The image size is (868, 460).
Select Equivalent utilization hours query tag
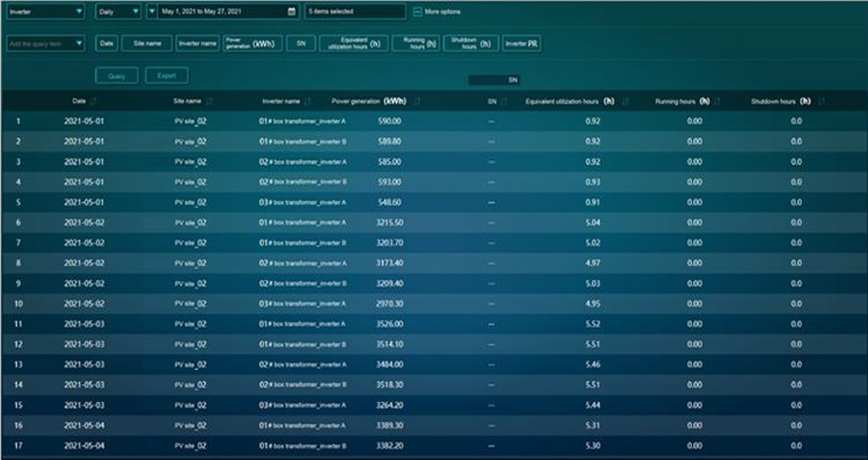tap(354, 44)
